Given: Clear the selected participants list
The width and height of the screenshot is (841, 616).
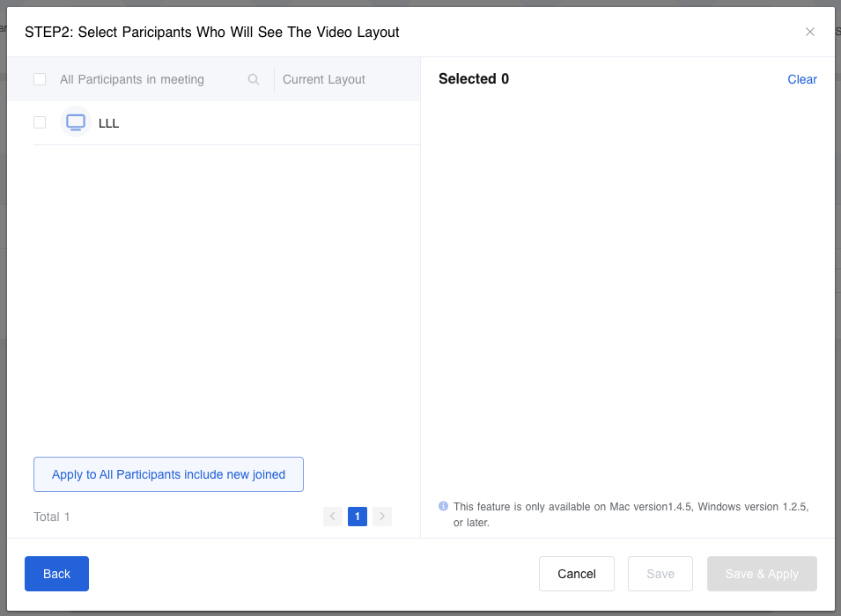Looking at the screenshot, I should click(802, 79).
